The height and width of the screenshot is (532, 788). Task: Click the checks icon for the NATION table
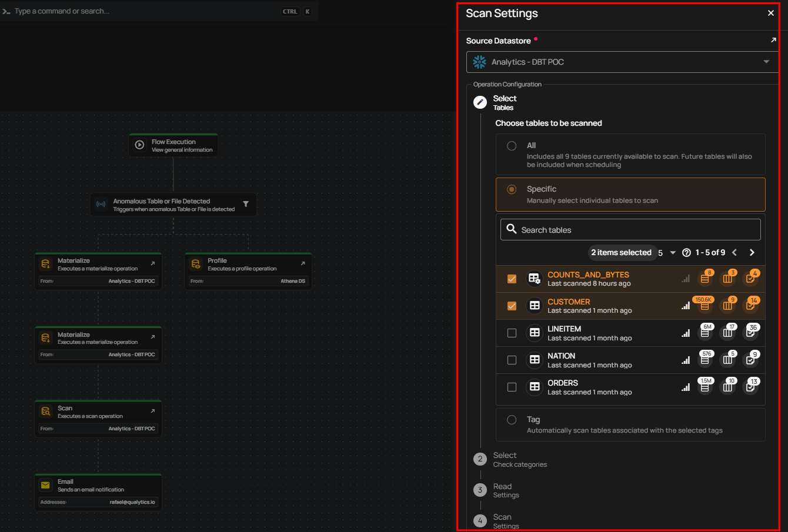tap(750, 360)
